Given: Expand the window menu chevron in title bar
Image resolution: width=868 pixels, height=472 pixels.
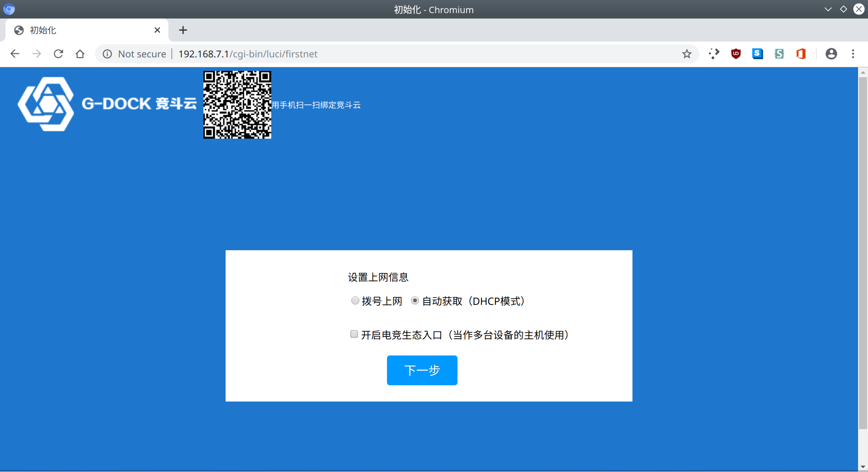Looking at the screenshot, I should point(828,9).
